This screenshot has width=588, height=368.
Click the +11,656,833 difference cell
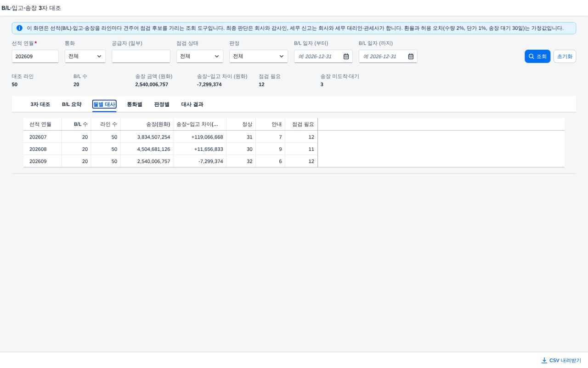[x=200, y=149]
